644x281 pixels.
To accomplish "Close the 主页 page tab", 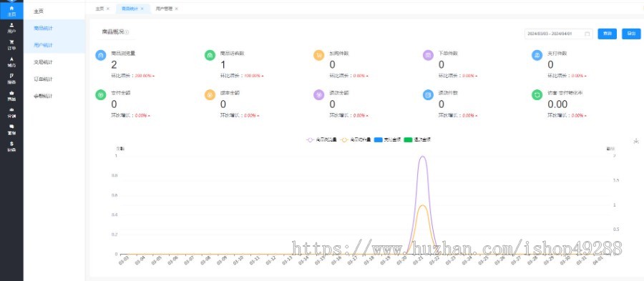I will point(108,8).
